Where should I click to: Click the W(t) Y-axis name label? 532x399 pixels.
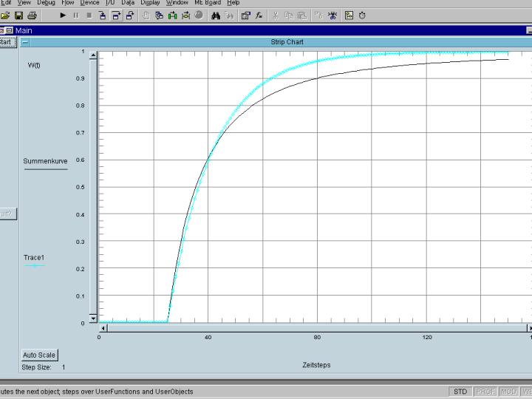[x=34, y=65]
